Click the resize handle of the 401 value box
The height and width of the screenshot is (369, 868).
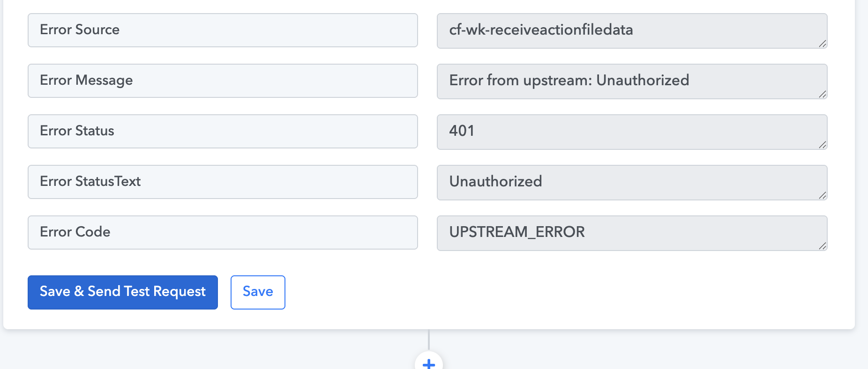(823, 145)
